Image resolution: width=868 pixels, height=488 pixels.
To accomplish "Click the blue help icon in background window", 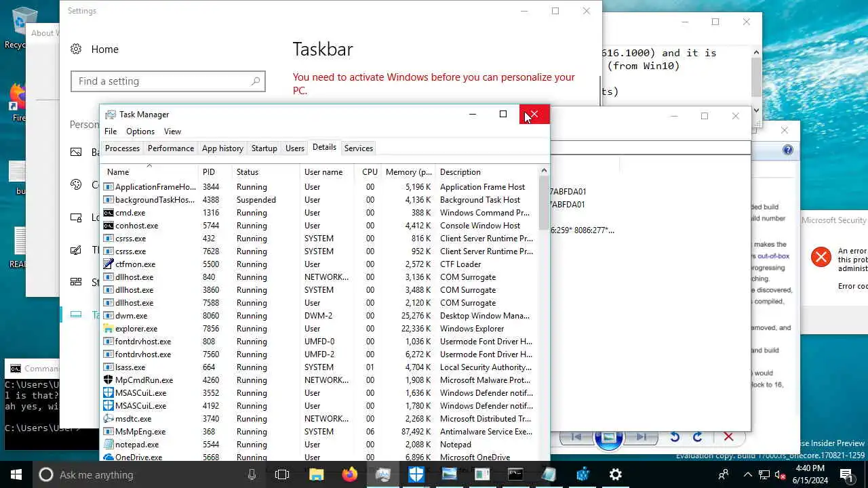I will point(787,150).
